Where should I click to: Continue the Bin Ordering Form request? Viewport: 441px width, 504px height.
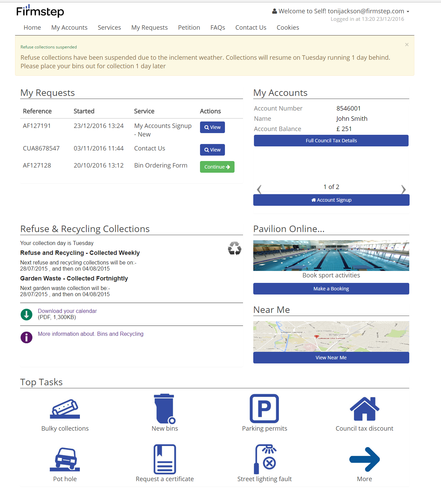click(x=217, y=167)
